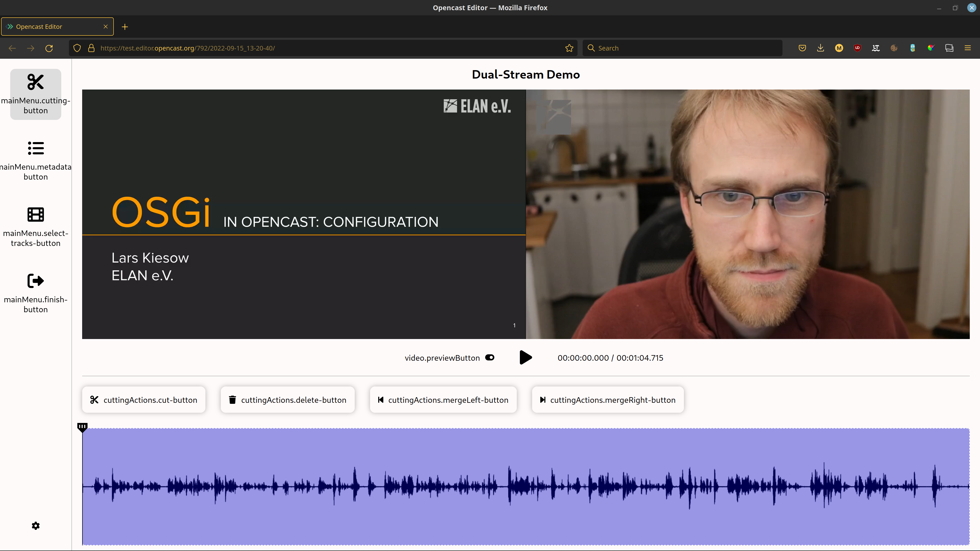The image size is (980, 551).
Task: Open the Firefox application menu
Action: click(967, 48)
